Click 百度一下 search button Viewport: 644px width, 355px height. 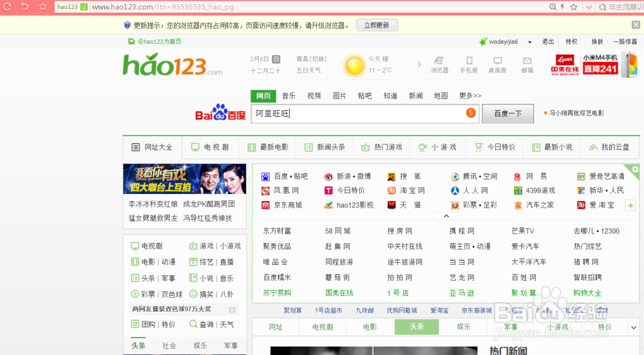point(507,114)
